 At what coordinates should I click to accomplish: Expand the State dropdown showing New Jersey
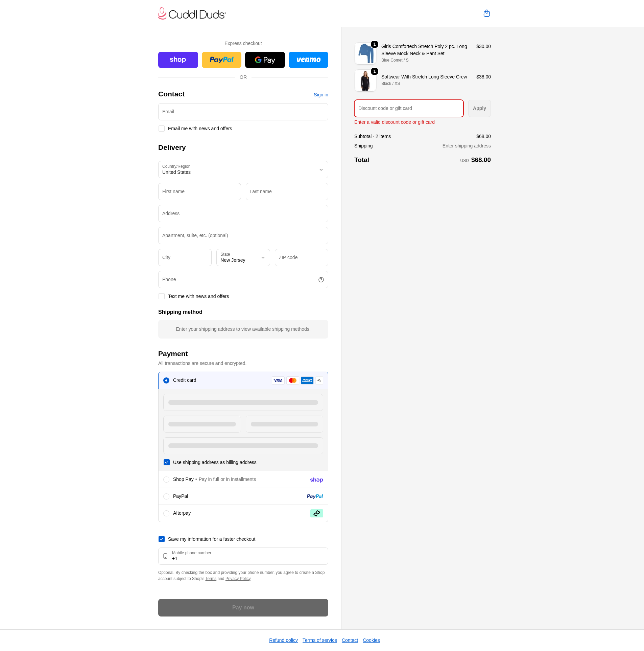point(243,258)
